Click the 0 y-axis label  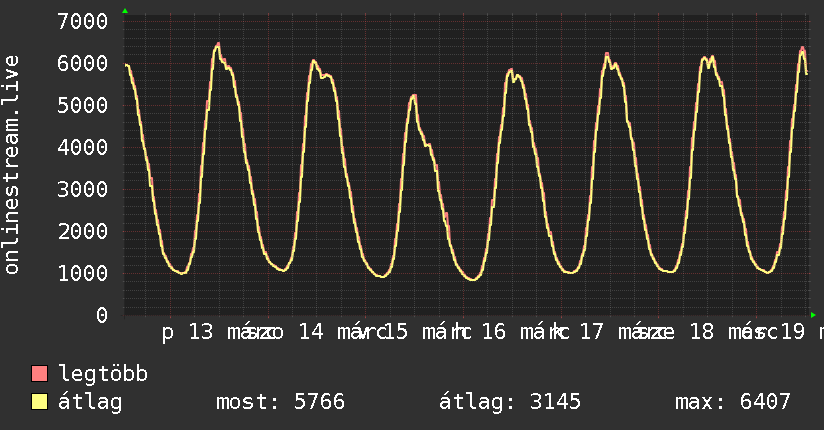point(101,315)
